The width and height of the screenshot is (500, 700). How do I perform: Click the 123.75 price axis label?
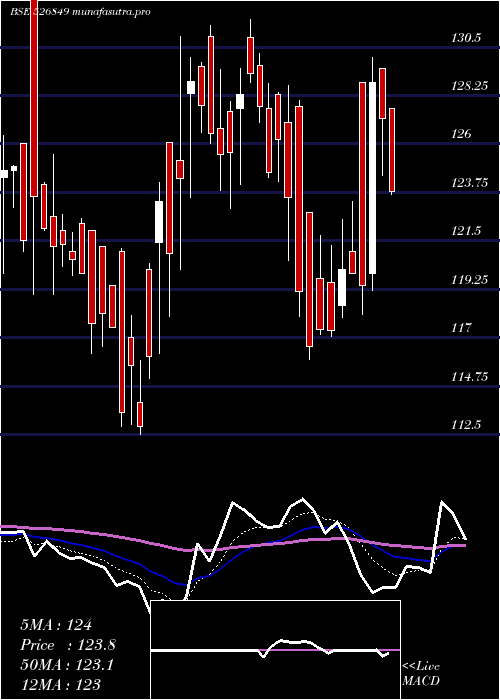tap(470, 182)
